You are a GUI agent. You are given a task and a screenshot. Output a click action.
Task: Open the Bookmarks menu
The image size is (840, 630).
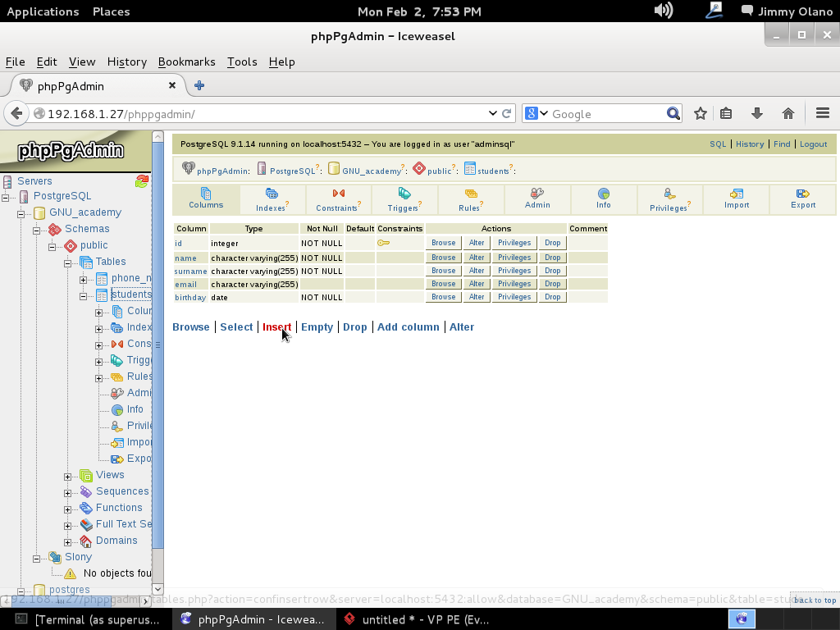click(186, 62)
